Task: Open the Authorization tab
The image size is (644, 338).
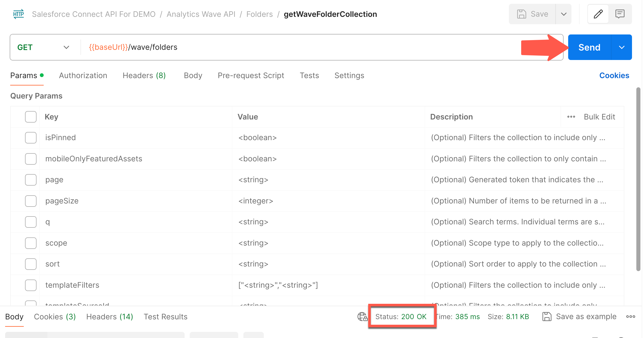Action: (x=83, y=76)
